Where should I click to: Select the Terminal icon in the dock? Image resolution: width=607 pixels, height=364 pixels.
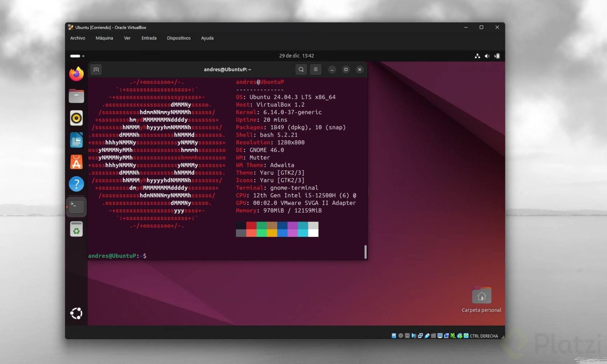[x=76, y=206]
